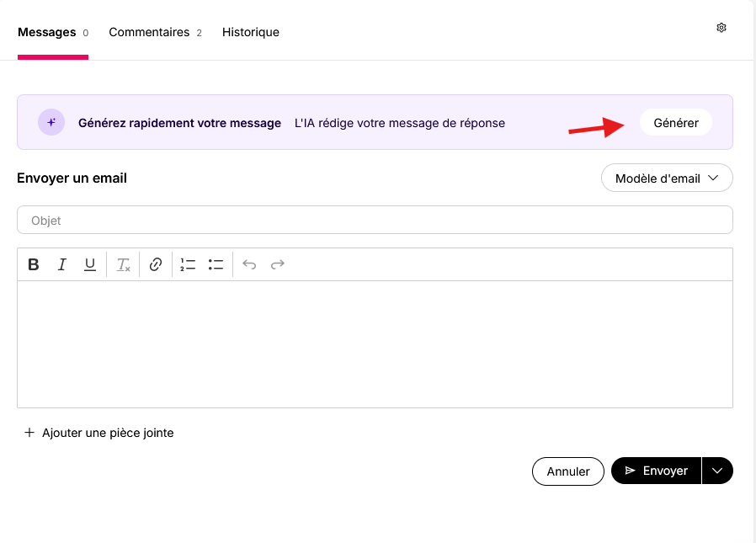
Task: Click the Annuler button
Action: click(x=568, y=471)
